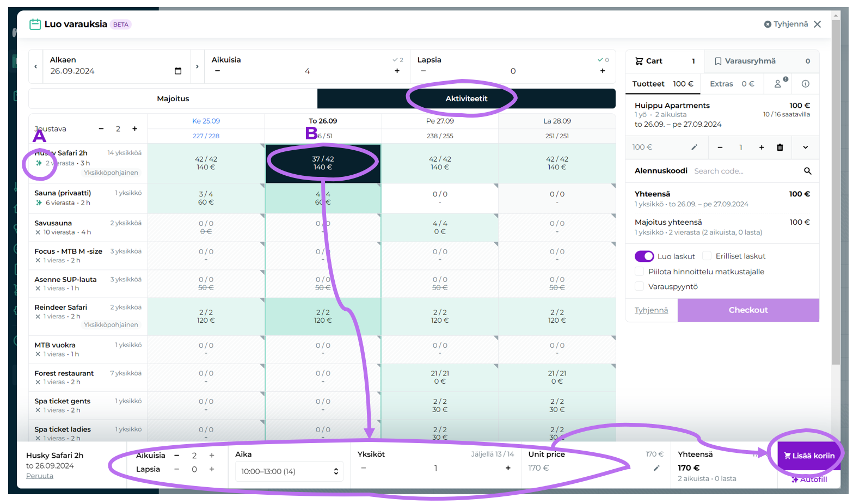Screen dimensions: 853x504
Task: Open the guest person icon tab in the cart
Action: point(778,84)
